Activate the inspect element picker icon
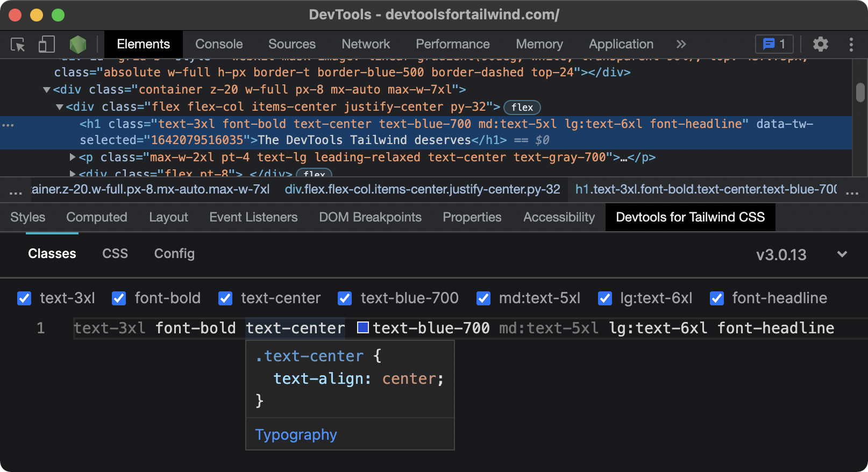The width and height of the screenshot is (868, 472). [x=18, y=44]
